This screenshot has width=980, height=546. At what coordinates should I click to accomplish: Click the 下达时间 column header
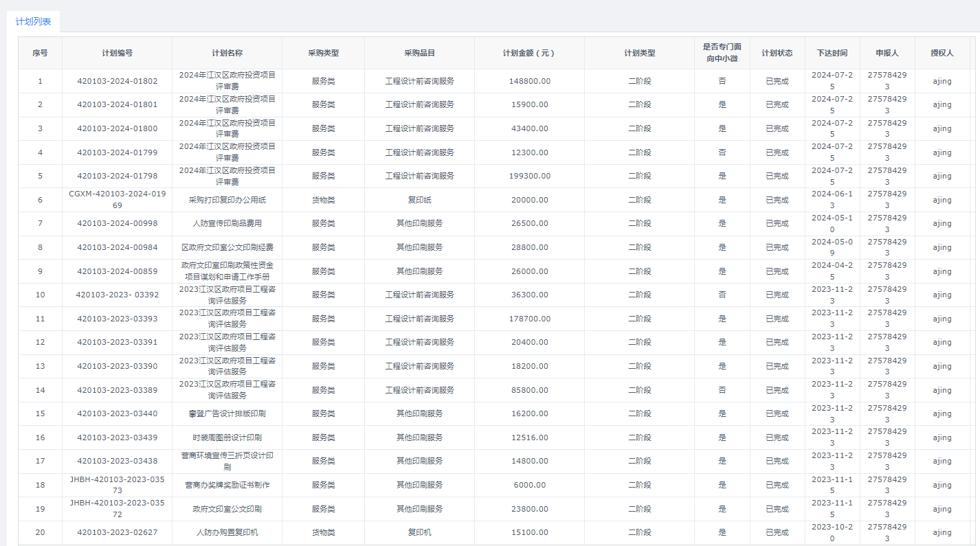tap(832, 53)
